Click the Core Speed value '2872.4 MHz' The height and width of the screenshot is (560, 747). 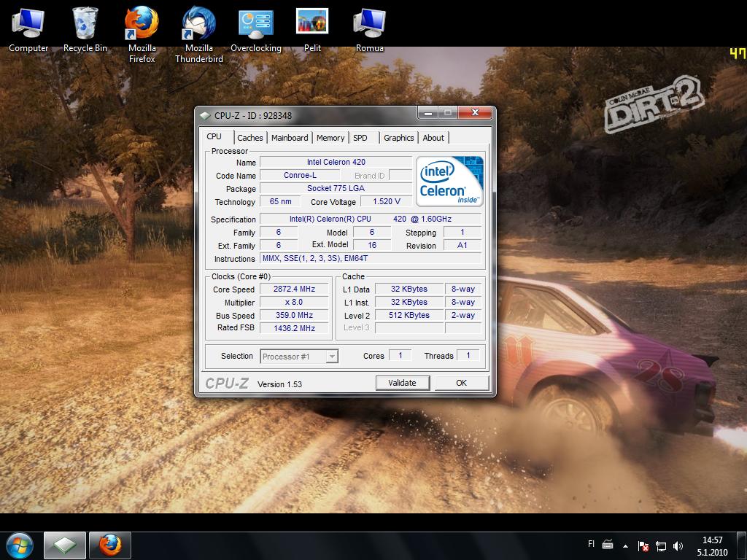(x=294, y=289)
